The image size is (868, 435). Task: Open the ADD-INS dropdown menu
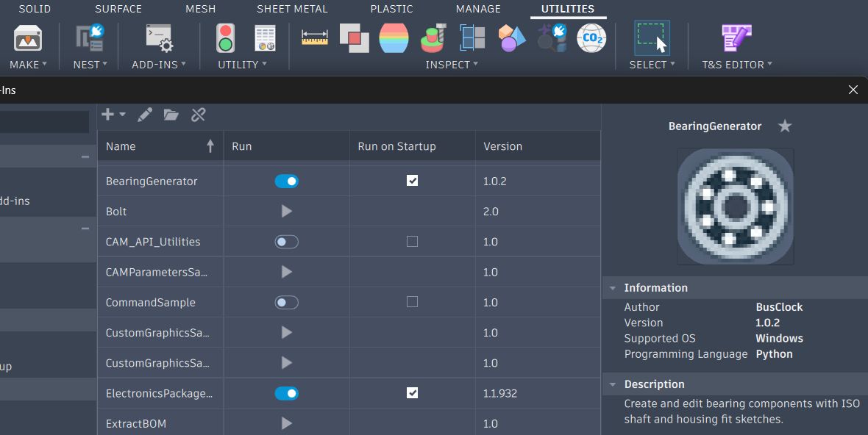click(x=159, y=65)
